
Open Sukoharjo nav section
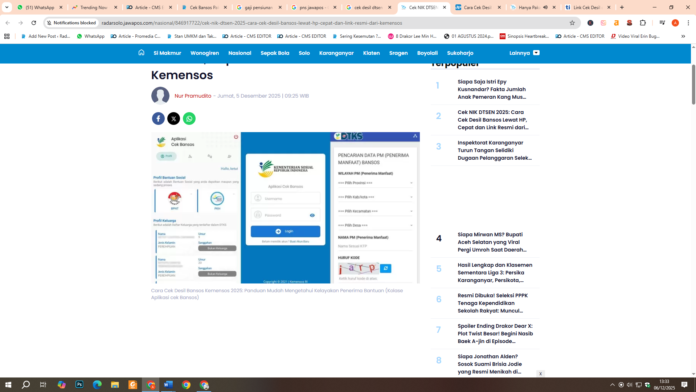(x=460, y=53)
